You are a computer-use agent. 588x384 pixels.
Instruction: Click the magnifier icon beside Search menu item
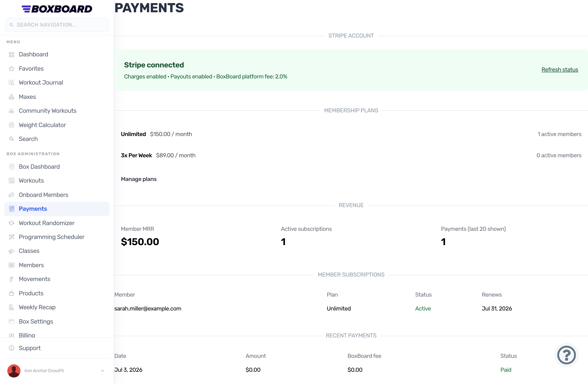[x=11, y=139]
